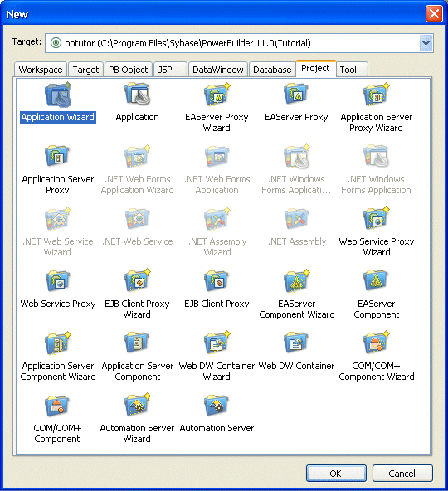Switch to the DataWindow tab
Screen dimensions: 448x491
coord(218,69)
